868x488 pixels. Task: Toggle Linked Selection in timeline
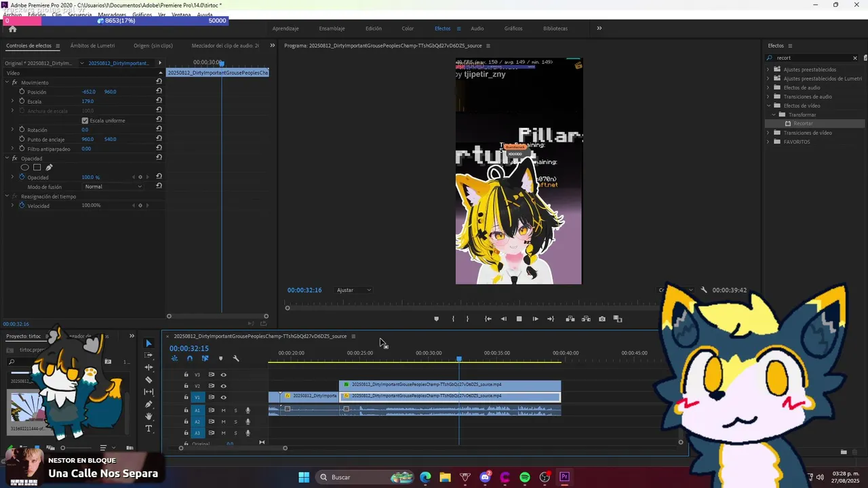tap(205, 359)
